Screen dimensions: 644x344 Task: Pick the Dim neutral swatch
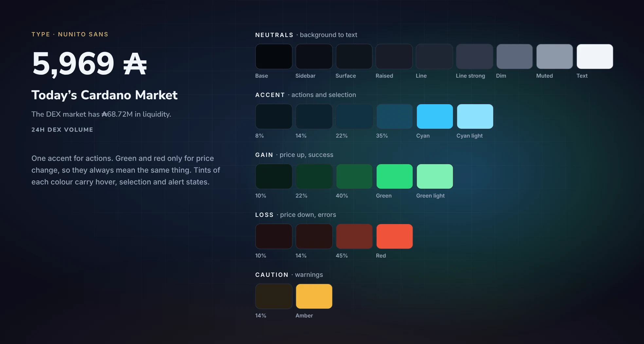(x=514, y=56)
